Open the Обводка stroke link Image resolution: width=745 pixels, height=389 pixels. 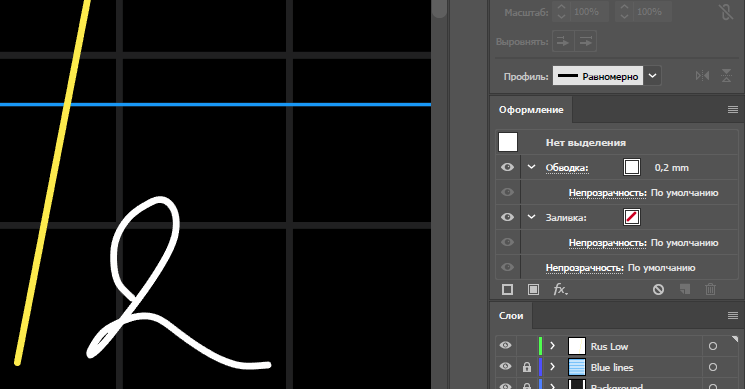click(x=567, y=168)
